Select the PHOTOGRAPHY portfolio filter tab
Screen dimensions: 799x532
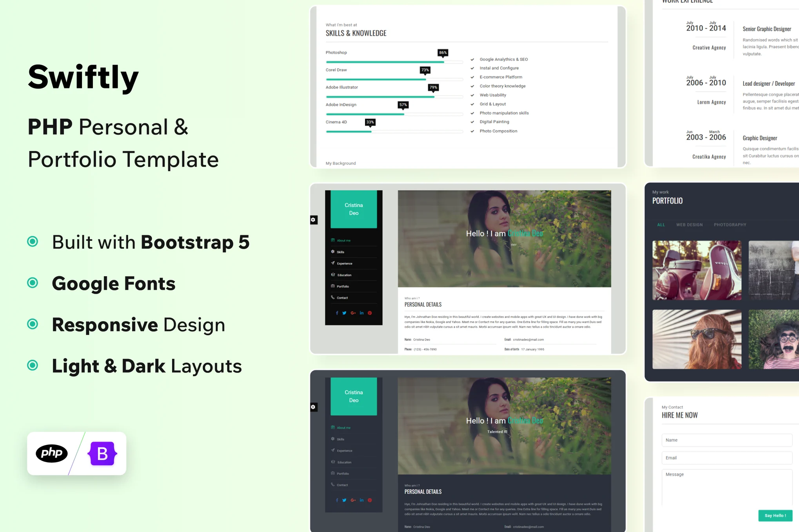(x=730, y=225)
